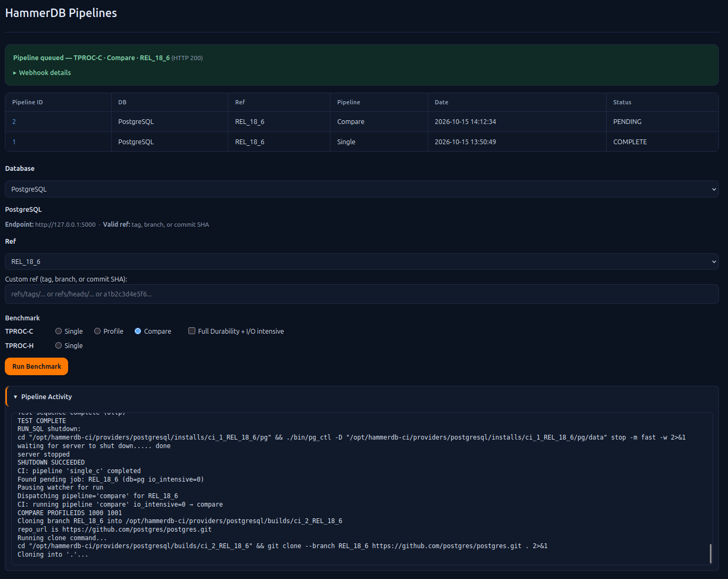Click the Run Benchmark button

point(37,366)
